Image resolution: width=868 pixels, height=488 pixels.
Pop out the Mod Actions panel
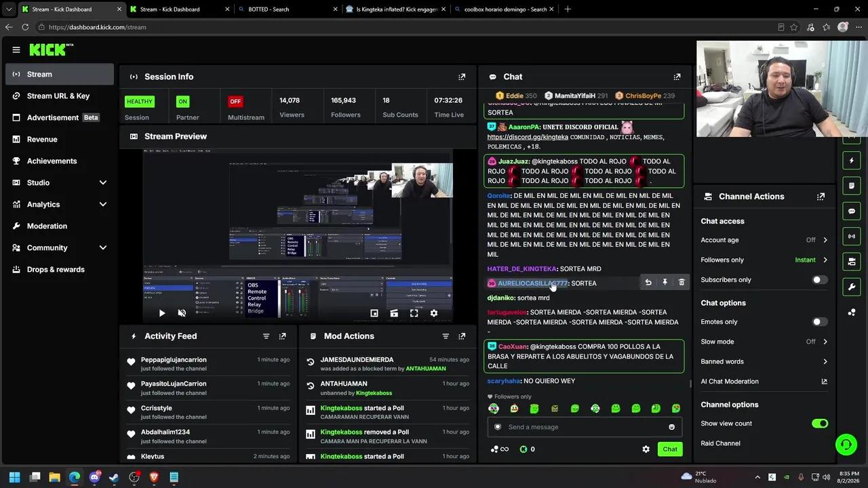(x=462, y=336)
